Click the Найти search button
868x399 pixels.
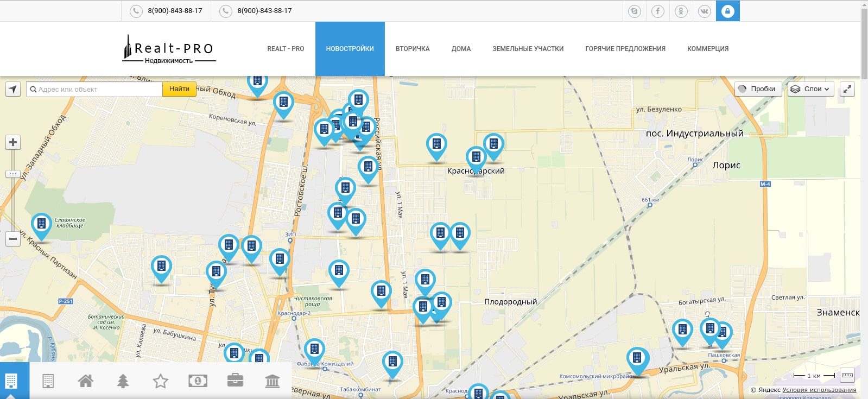[179, 89]
